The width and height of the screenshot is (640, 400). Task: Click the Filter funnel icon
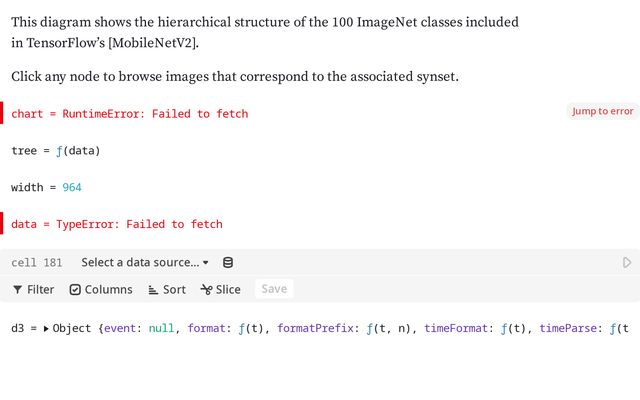[17, 290]
